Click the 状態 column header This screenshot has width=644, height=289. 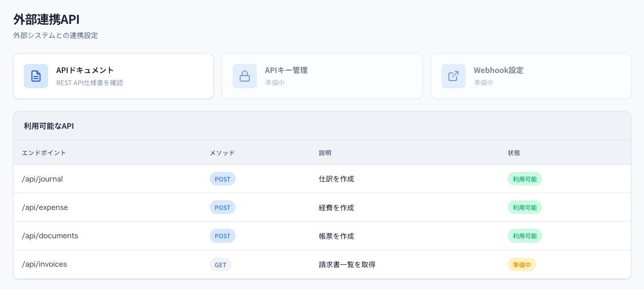tap(514, 153)
